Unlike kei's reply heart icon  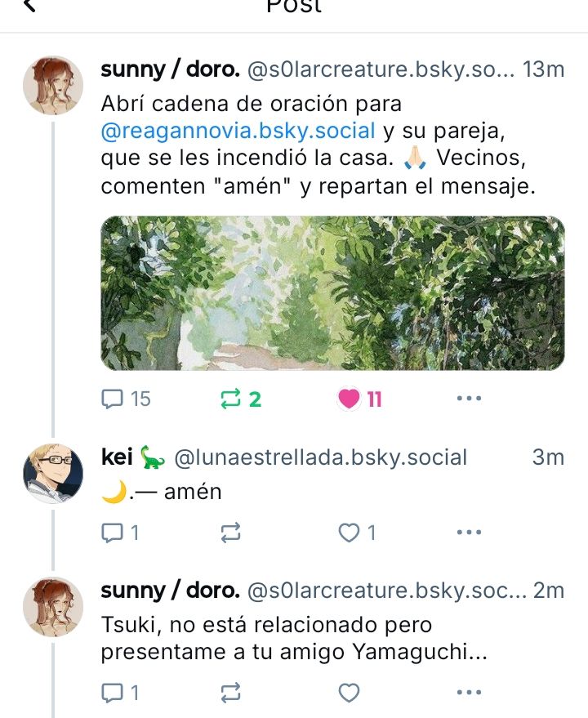coord(350,532)
